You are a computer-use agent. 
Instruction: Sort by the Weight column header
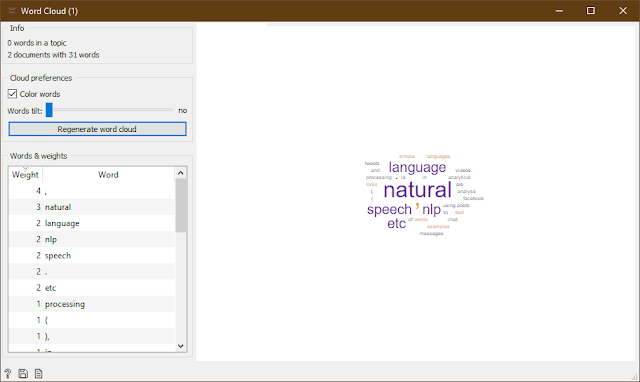coord(25,175)
